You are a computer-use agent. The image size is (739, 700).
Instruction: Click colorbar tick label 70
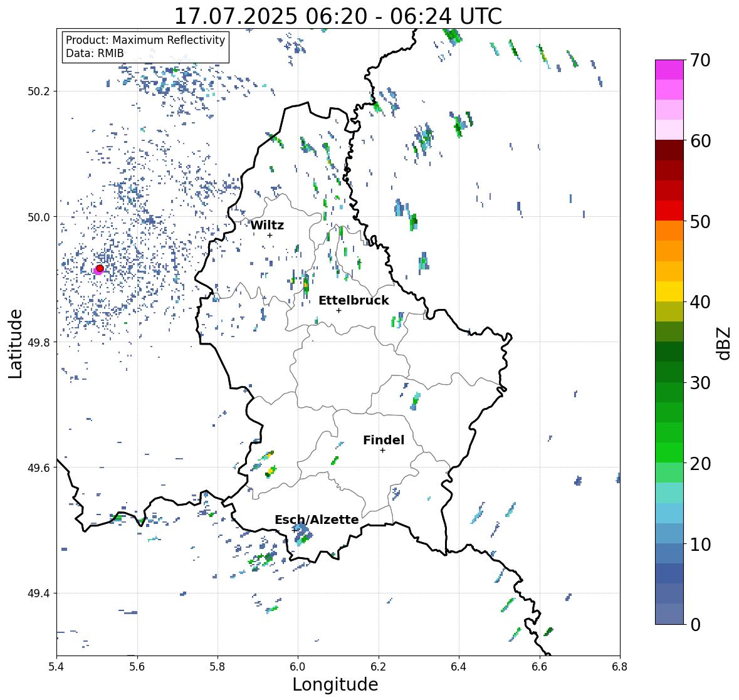click(700, 60)
